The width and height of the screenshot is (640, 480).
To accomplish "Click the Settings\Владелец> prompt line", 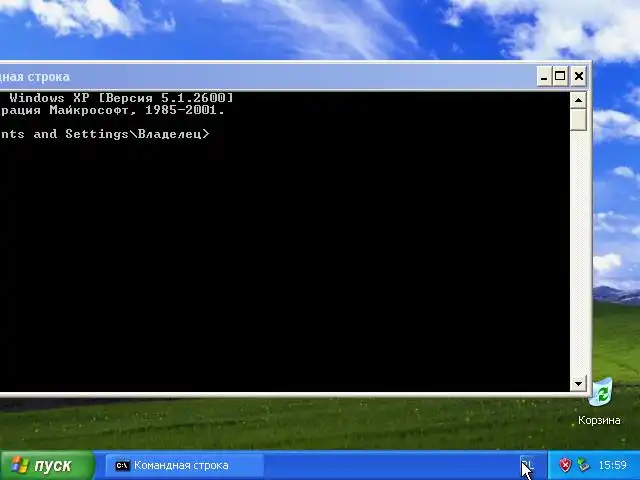I will (104, 134).
